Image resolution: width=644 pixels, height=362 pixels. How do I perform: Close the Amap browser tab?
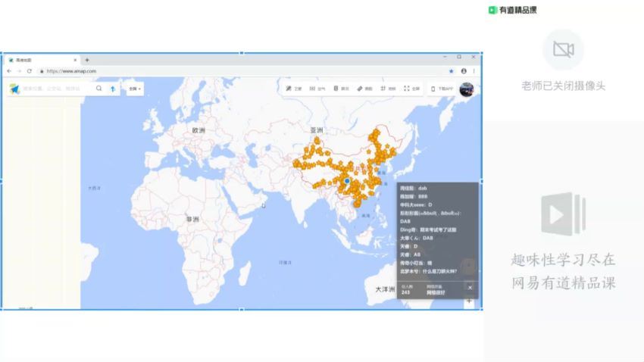pos(75,60)
